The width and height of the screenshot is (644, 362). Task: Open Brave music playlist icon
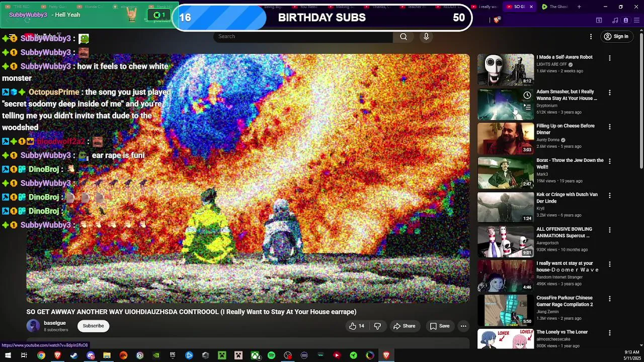pyautogui.click(x=615, y=20)
